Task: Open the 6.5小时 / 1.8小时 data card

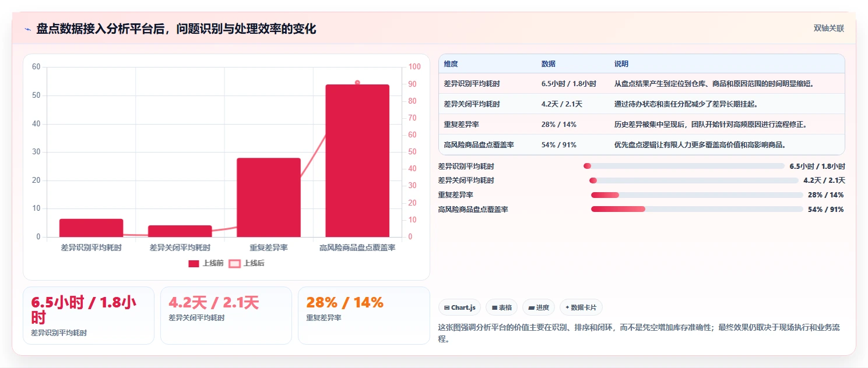Action: (89, 316)
